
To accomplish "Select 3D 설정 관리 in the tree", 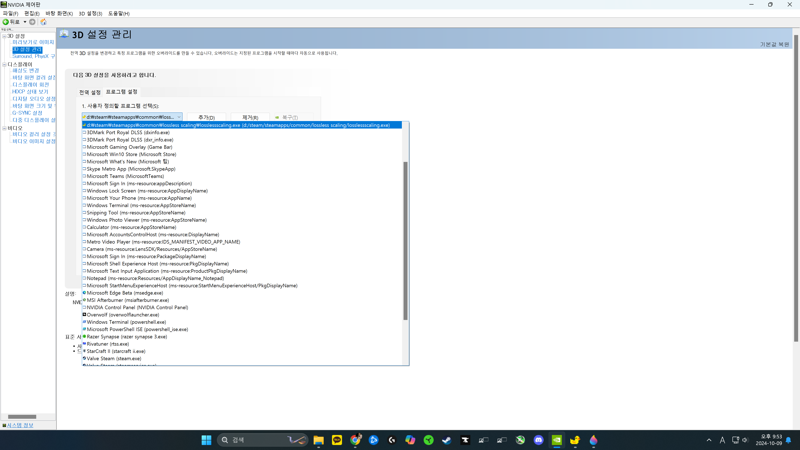I will click(x=27, y=49).
